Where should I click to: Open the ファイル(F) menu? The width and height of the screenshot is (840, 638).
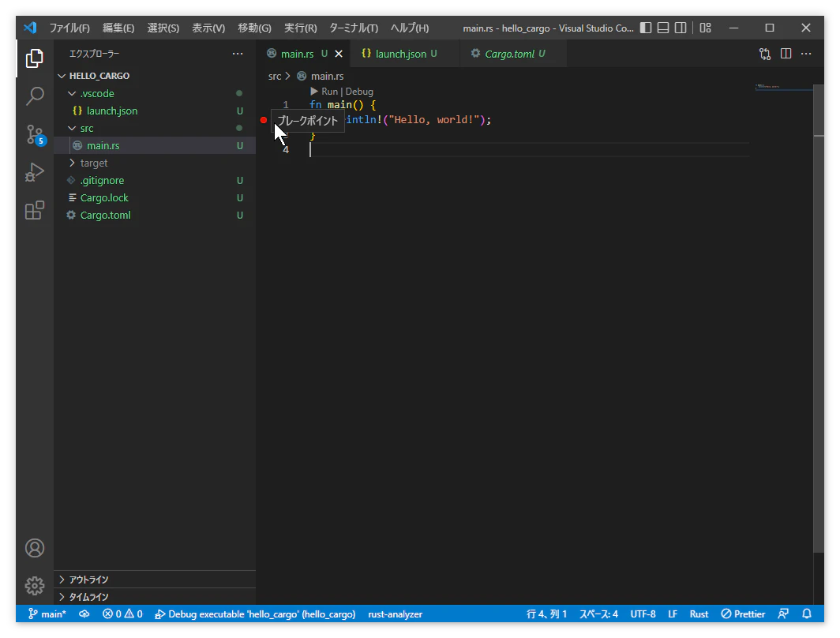point(69,28)
